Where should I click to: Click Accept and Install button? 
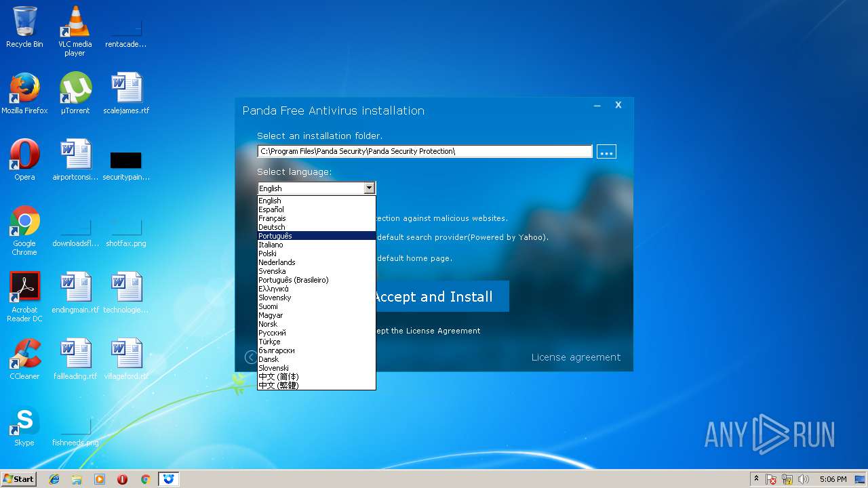[x=433, y=297]
